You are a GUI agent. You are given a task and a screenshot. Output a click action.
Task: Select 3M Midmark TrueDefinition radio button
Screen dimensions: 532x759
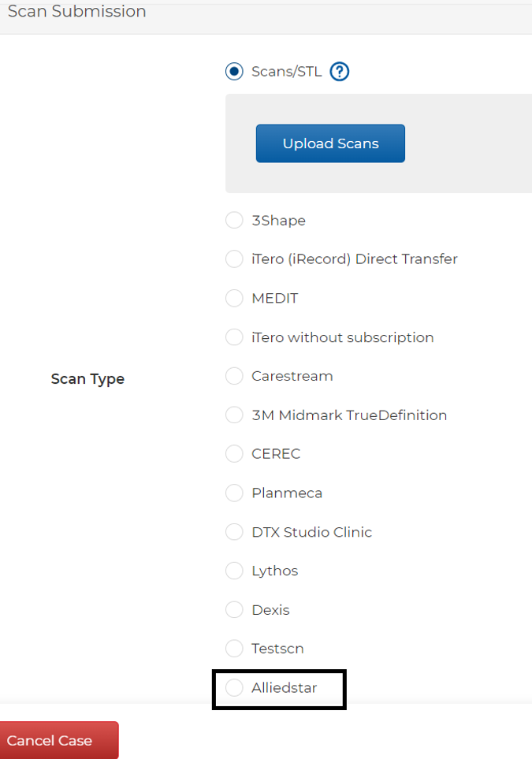click(234, 415)
